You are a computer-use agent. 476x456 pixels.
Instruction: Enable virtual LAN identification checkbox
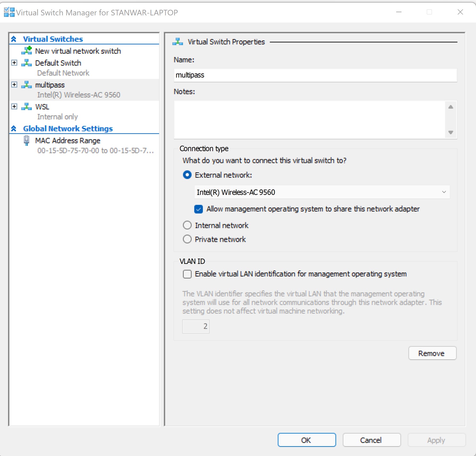pyautogui.click(x=187, y=274)
